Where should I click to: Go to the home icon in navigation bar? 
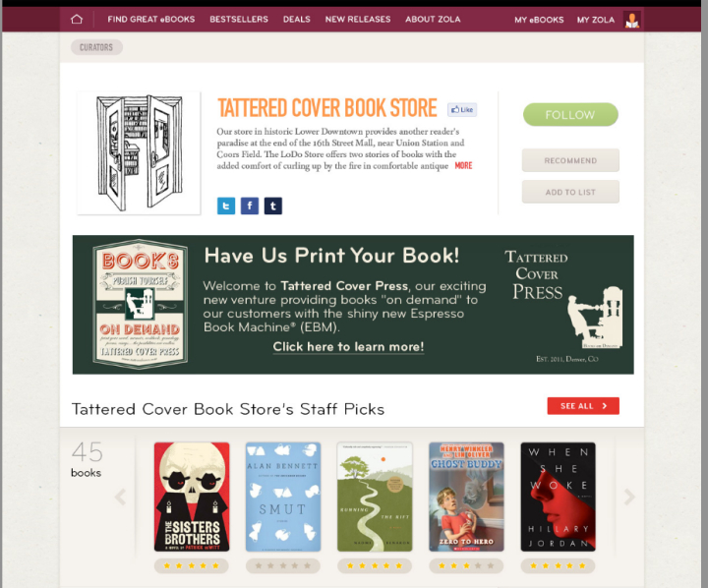point(77,19)
